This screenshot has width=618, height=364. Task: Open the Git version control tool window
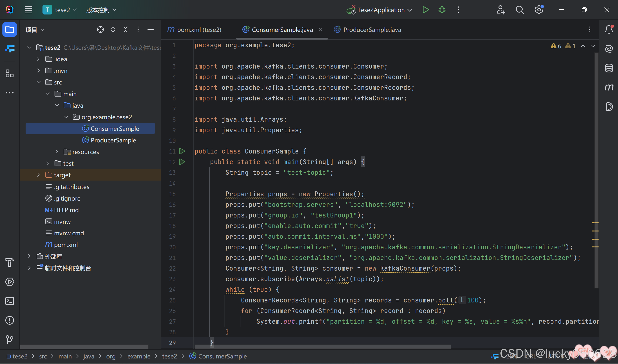[x=10, y=339]
